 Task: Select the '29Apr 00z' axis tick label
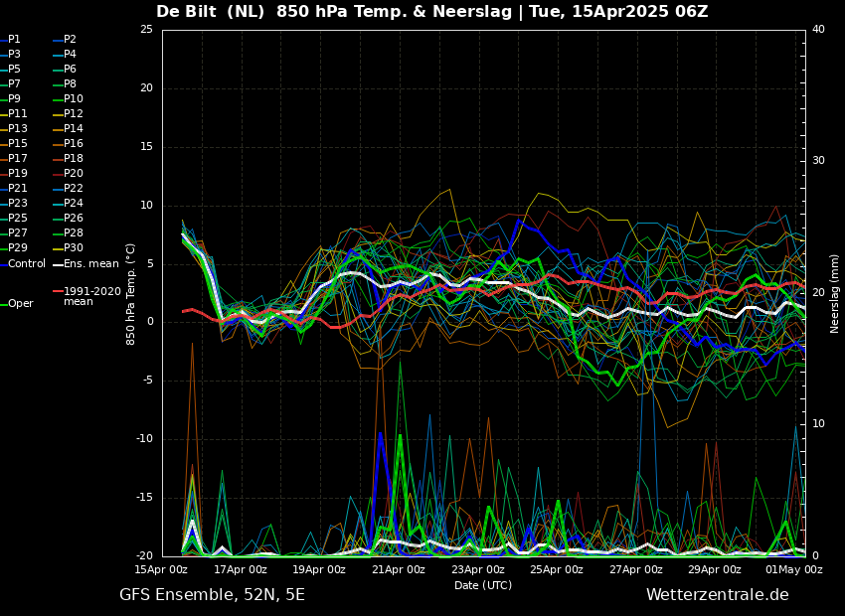pyautogui.click(x=716, y=569)
